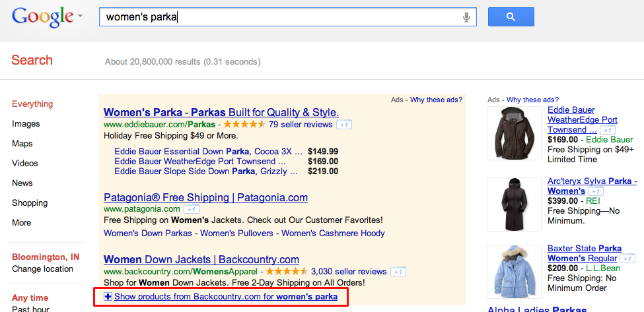Click the About 20,800,000 results text
Screen dimensions: 644x312
pyautogui.click(x=183, y=62)
